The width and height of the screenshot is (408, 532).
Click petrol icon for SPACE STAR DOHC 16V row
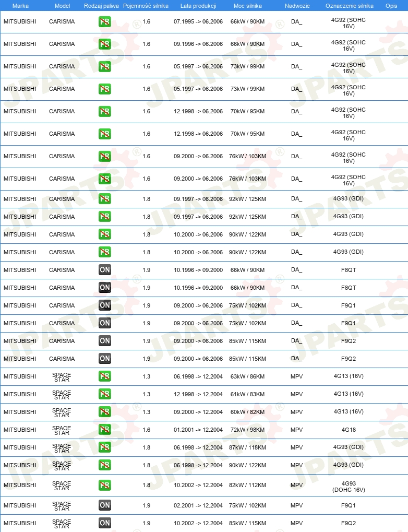point(105,485)
